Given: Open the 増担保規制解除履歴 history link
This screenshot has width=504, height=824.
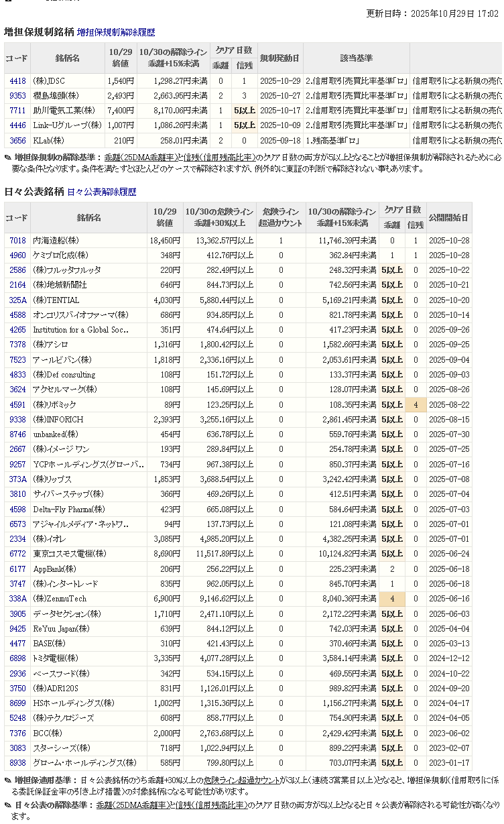Looking at the screenshot, I should [x=116, y=32].
